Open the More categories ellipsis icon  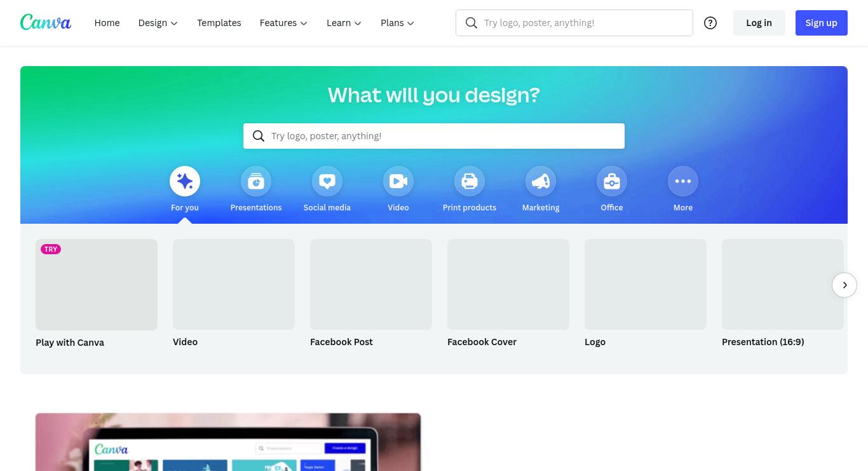point(683,181)
